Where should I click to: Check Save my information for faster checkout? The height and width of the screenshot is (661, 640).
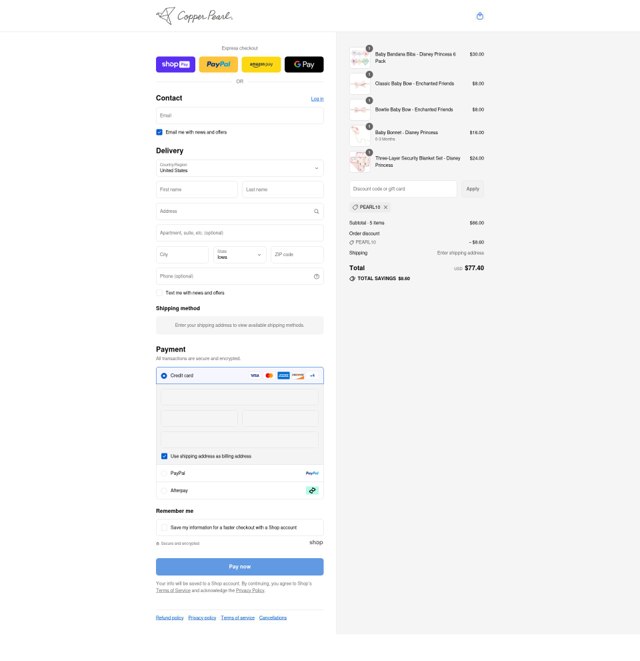(x=164, y=528)
